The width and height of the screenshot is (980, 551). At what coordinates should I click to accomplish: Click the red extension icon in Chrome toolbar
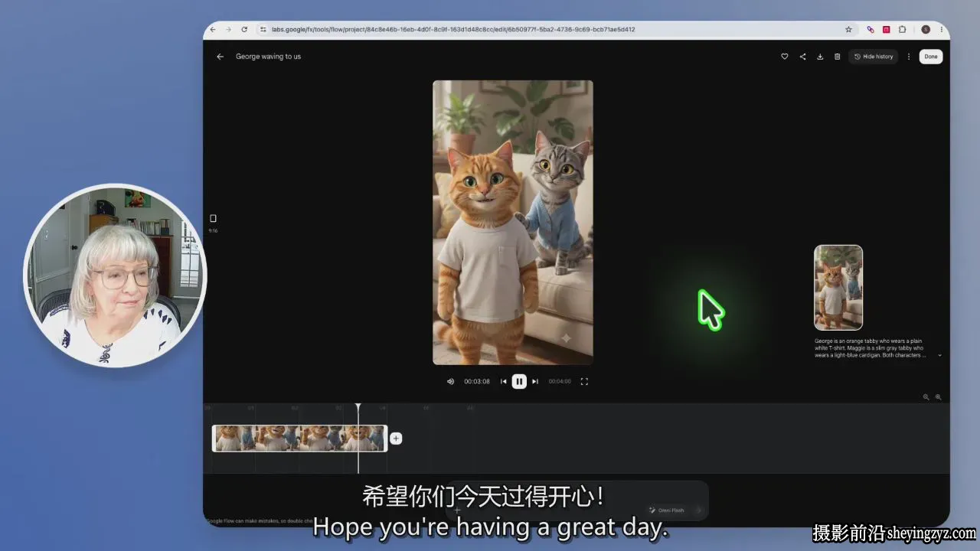[887, 30]
